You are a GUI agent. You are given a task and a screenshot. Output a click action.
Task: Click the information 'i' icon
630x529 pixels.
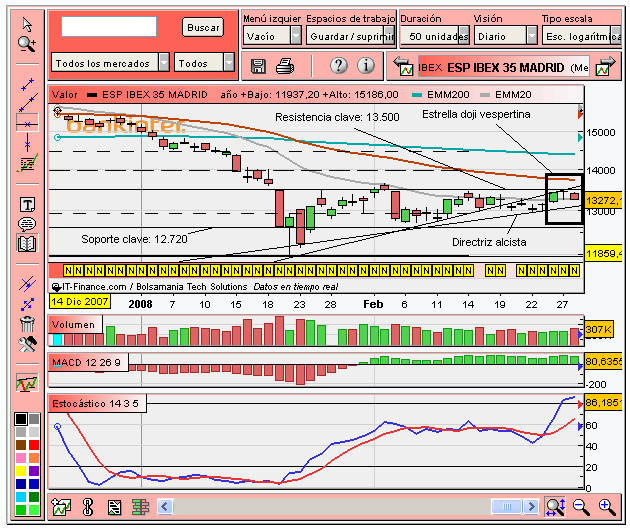(x=366, y=65)
